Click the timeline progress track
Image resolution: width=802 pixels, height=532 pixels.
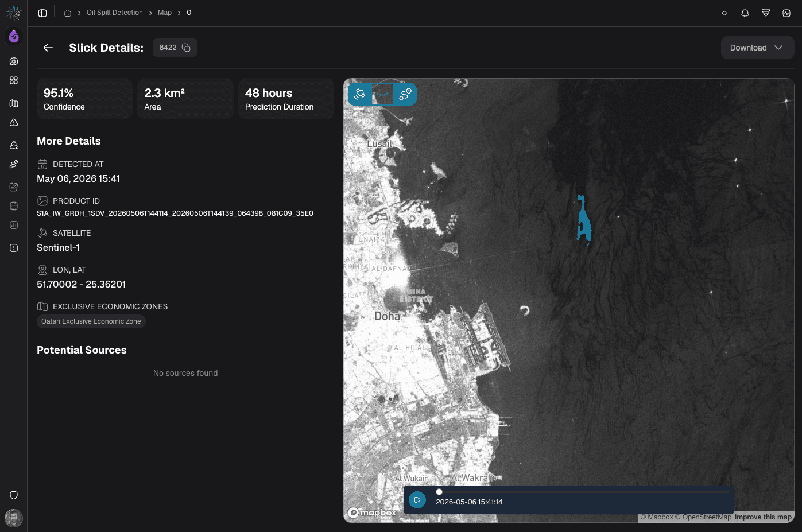[583, 492]
